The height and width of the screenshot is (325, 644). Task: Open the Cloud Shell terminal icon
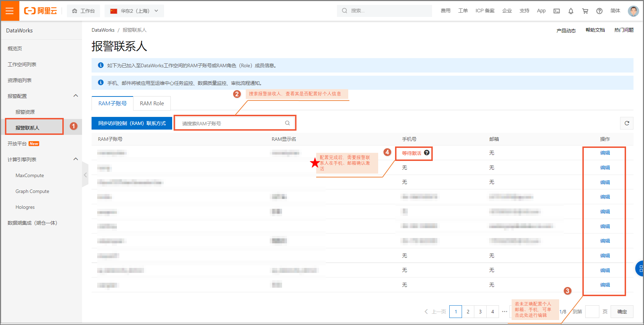click(556, 11)
